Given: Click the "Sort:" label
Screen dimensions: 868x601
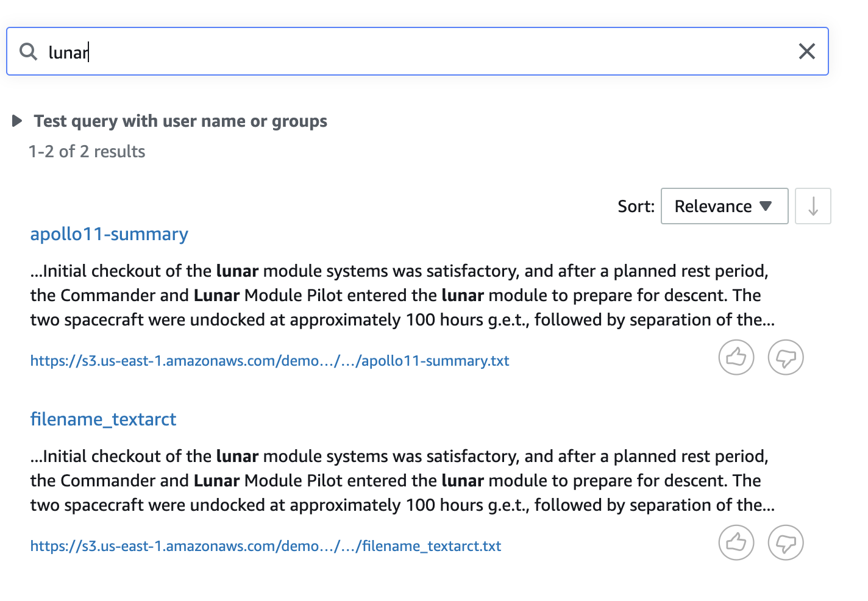Looking at the screenshot, I should (636, 207).
